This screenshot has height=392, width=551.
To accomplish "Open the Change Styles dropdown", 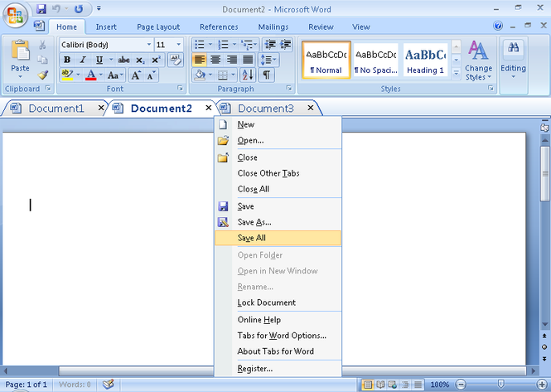I will pyautogui.click(x=478, y=60).
